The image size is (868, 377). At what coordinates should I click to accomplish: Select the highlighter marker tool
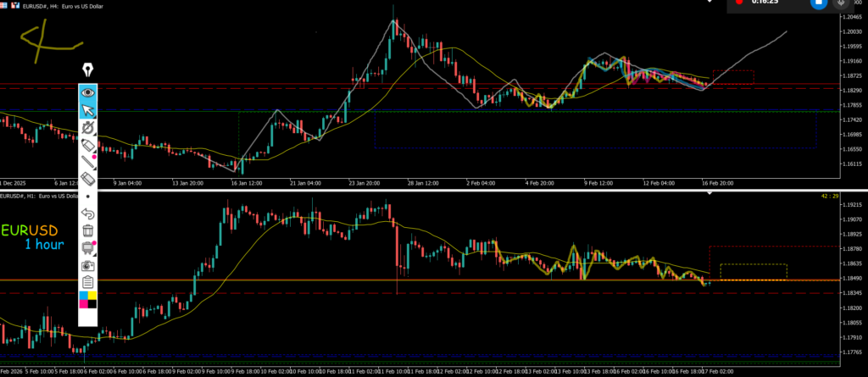pyautogui.click(x=87, y=145)
